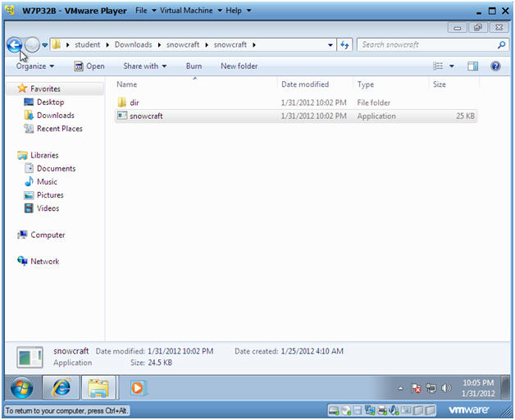Click the volume speaker tray icon
This screenshot has height=420, width=515.
click(x=445, y=389)
